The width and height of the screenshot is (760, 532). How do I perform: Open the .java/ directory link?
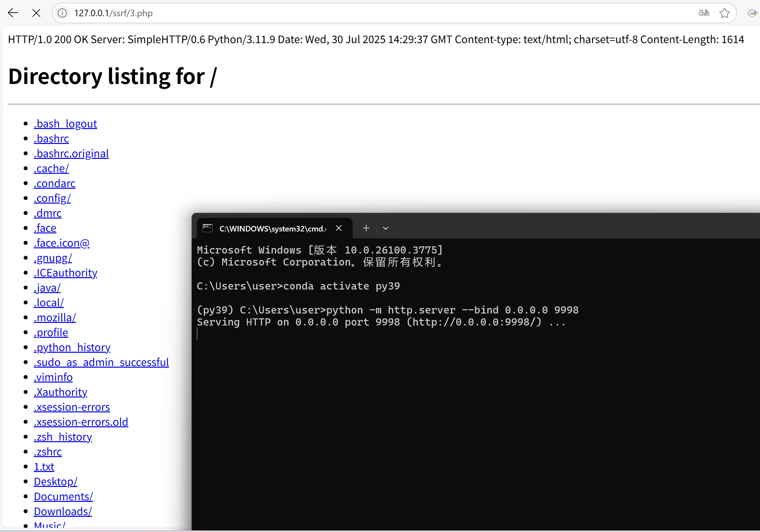[47, 288]
